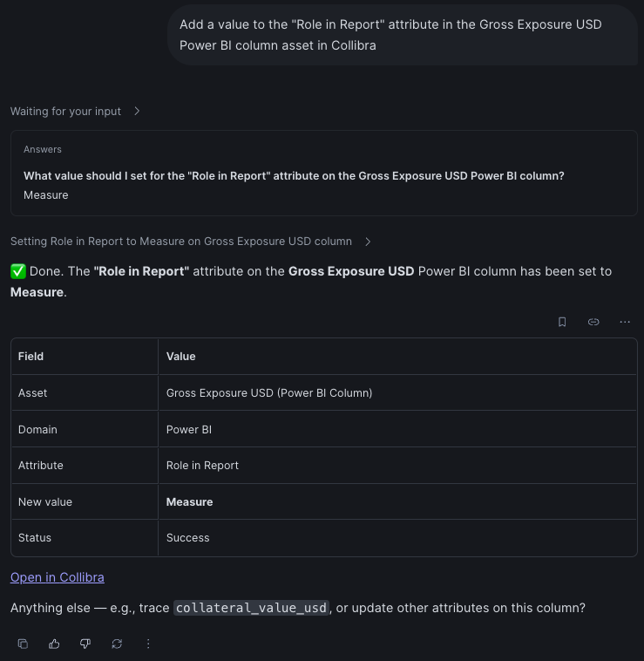
Task: Open the 'Open in Collibra' link
Action: pos(58,577)
